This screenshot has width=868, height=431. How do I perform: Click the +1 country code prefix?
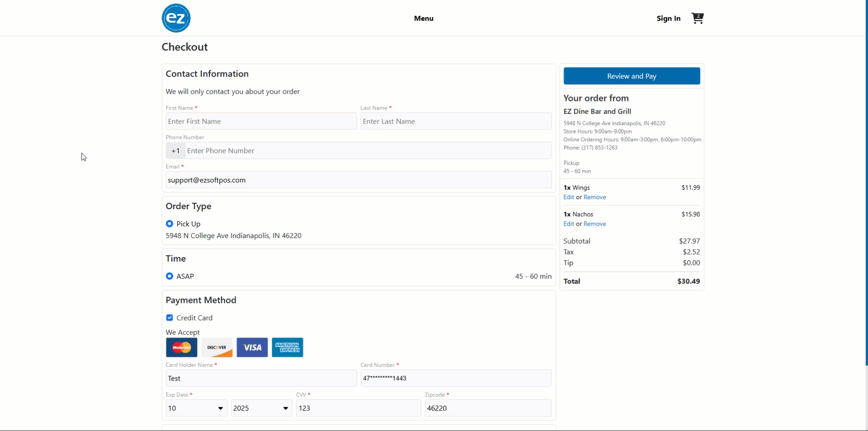(175, 151)
